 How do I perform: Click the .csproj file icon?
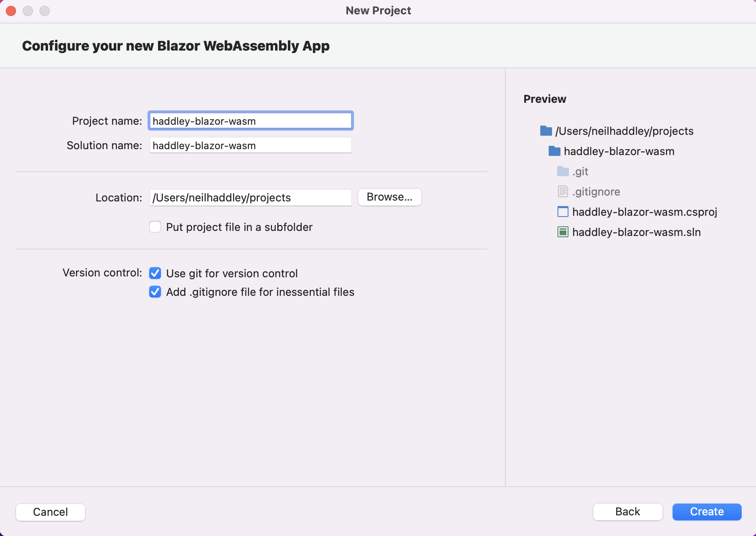click(563, 212)
